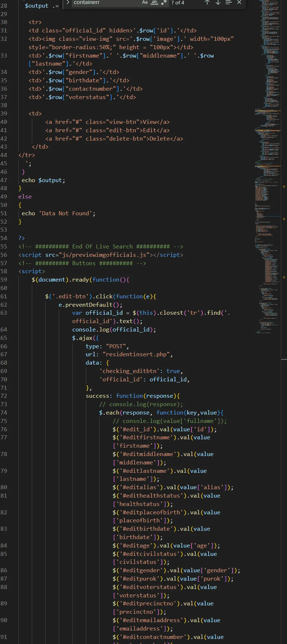Click '#editvoterstatus' selector
287x644 pixels.
tap(151, 587)
